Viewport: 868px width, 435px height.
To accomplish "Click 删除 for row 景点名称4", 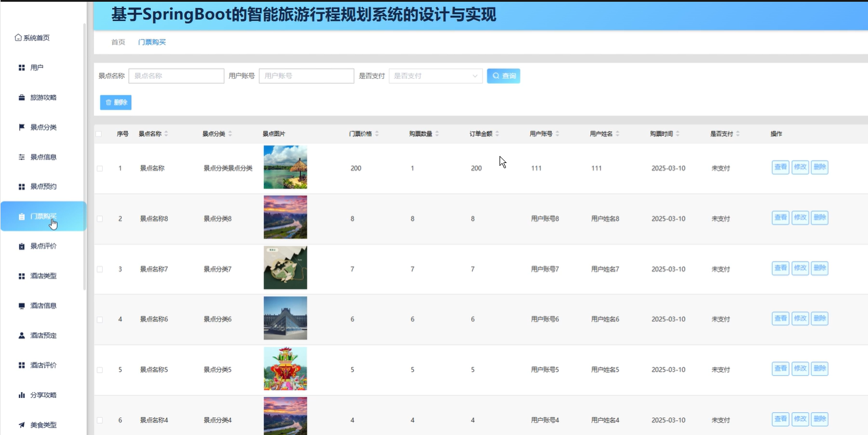I will click(x=819, y=419).
